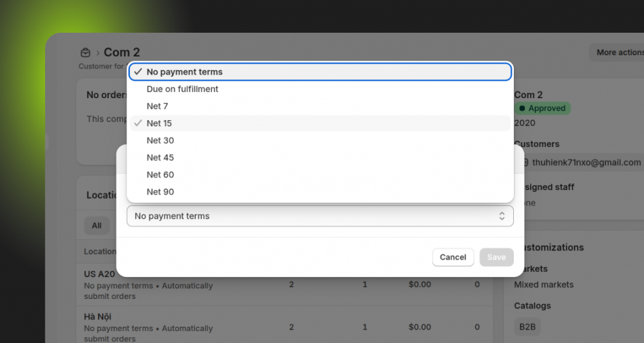Open the payment terms select box
The height and width of the screenshot is (343, 644).
pyautogui.click(x=320, y=216)
